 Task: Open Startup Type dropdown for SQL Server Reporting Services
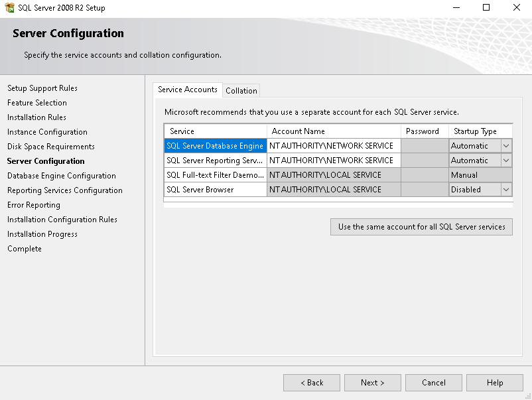click(x=506, y=161)
